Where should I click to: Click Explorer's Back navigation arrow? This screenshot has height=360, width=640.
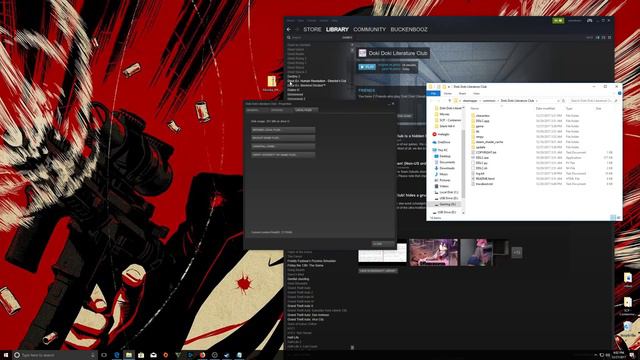tap(432, 100)
